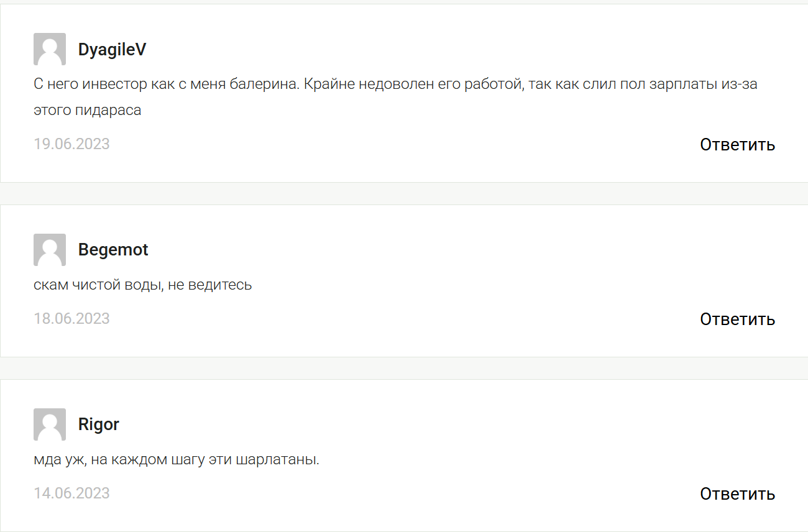Screen dimensions: 808x532
Task: Click Rigor's profile avatar icon
Action: [x=50, y=424]
